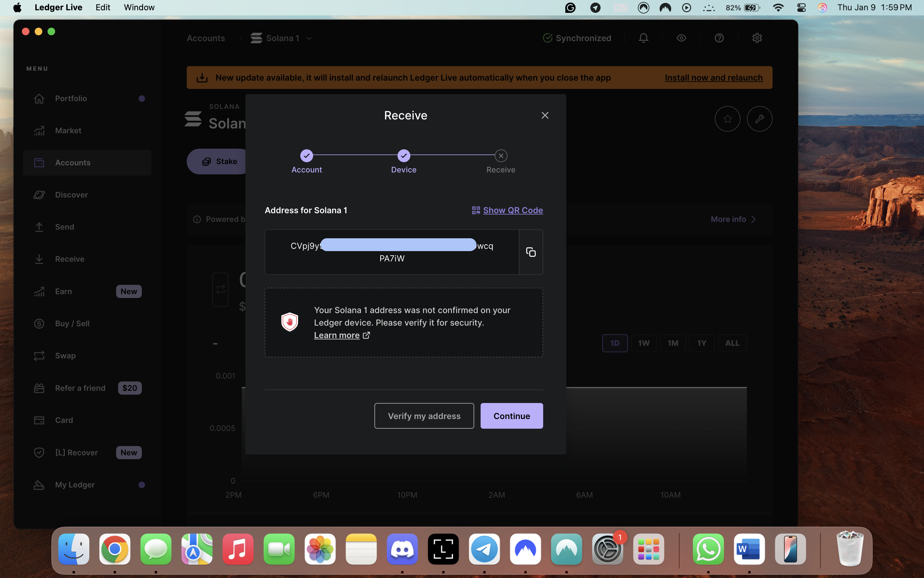Click the Account step in the stepper

click(307, 162)
